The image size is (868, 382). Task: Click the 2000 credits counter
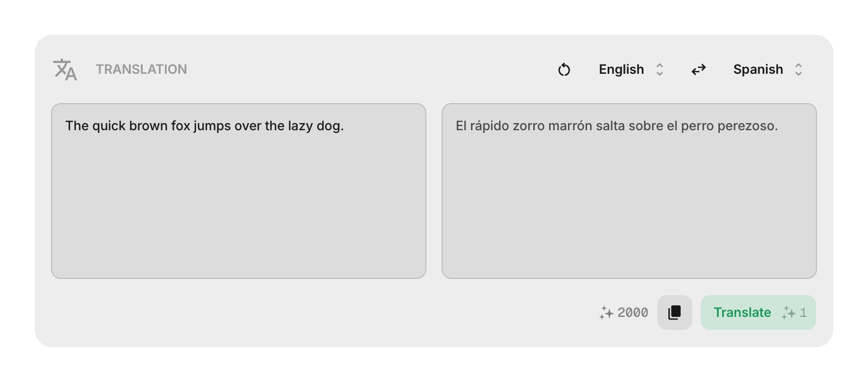click(633, 313)
